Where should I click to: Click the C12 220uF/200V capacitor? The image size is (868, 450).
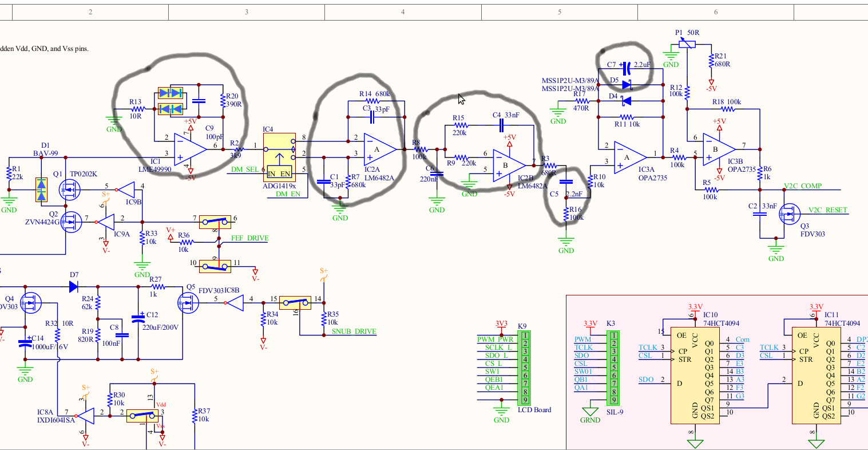138,318
